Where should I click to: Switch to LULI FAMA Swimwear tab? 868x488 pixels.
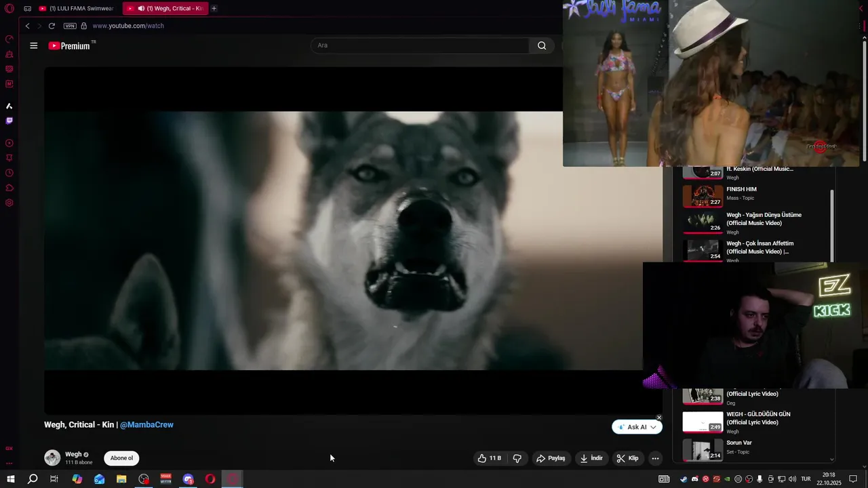click(x=77, y=8)
